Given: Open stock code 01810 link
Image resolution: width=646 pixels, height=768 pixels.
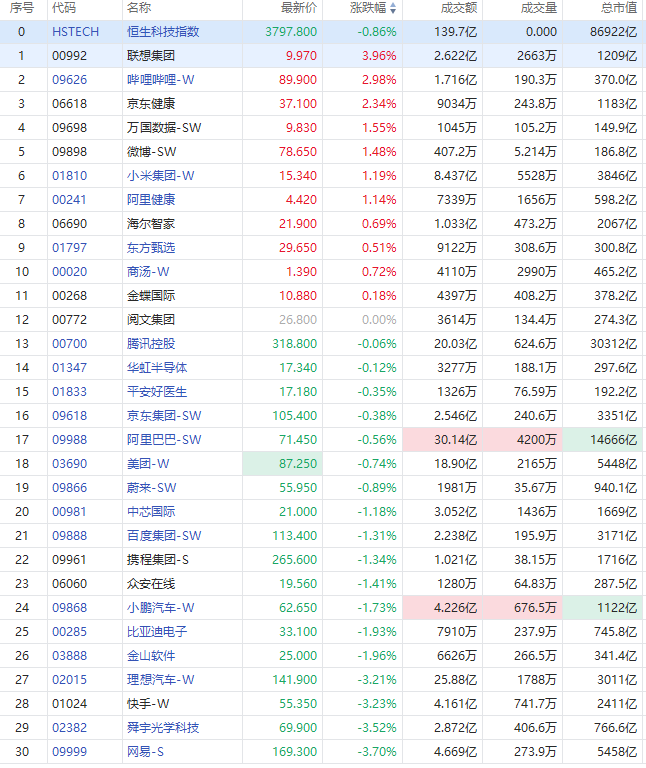Looking at the screenshot, I should tap(70, 176).
